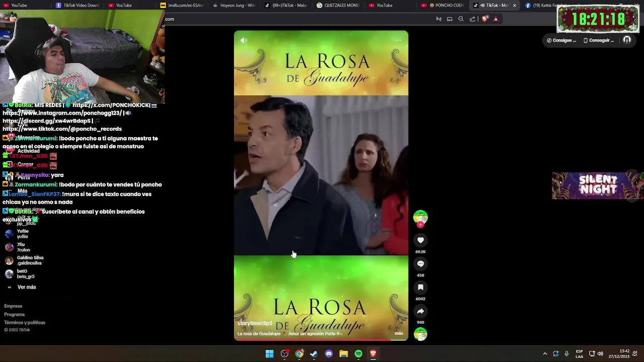644x362 pixels.
Task: Open File Explorer from the taskbar
Action: click(x=344, y=354)
